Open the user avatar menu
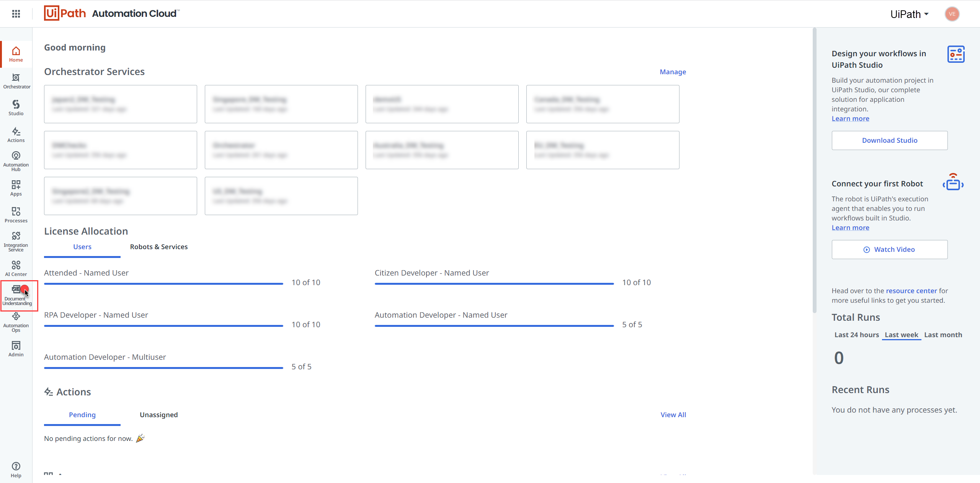Screen dimensions: 980x483 pyautogui.click(x=952, y=14)
